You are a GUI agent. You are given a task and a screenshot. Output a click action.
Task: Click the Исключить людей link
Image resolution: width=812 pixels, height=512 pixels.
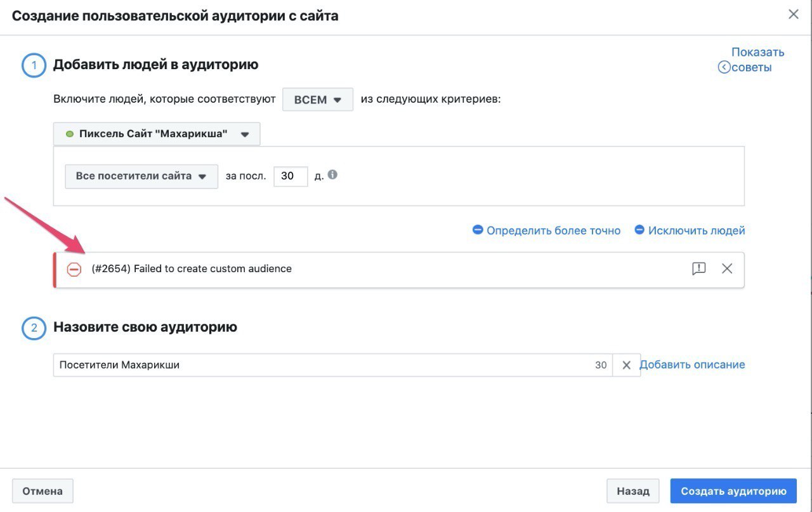click(x=696, y=231)
